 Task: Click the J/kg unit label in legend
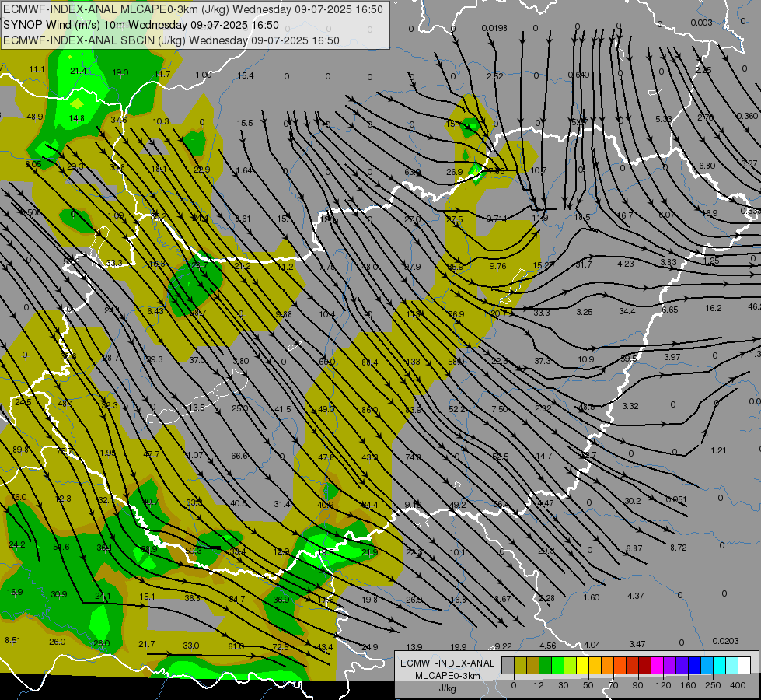coord(447,688)
